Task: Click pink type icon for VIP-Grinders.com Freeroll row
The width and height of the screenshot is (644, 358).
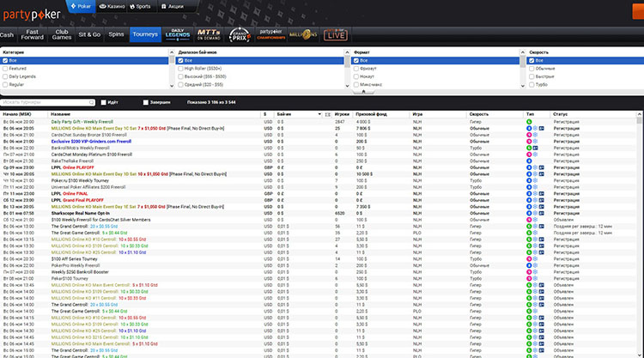Action: click(x=529, y=142)
